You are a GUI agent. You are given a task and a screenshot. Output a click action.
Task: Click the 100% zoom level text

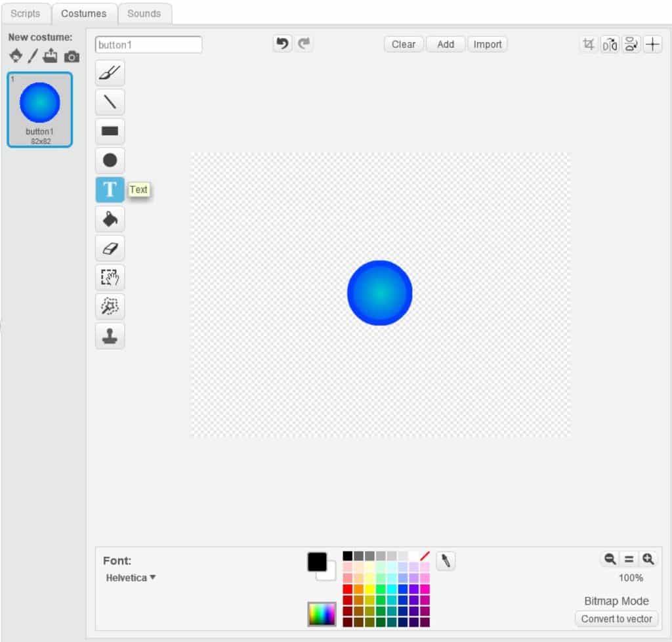pyautogui.click(x=631, y=578)
